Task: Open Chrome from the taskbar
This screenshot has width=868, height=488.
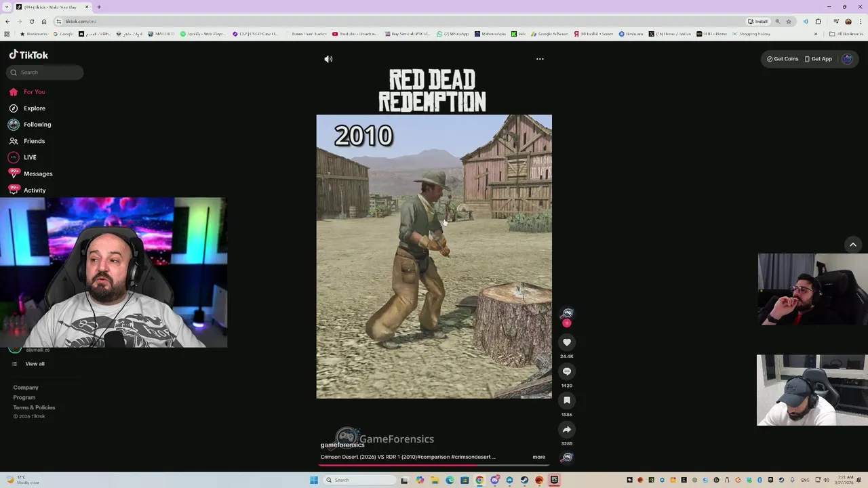Action: click(x=479, y=480)
